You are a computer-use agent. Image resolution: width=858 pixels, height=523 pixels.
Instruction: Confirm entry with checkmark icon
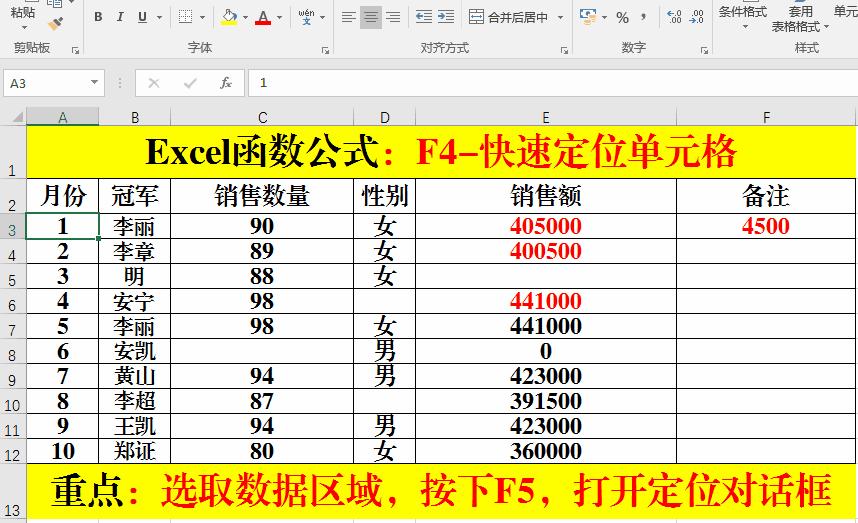pyautogui.click(x=190, y=83)
